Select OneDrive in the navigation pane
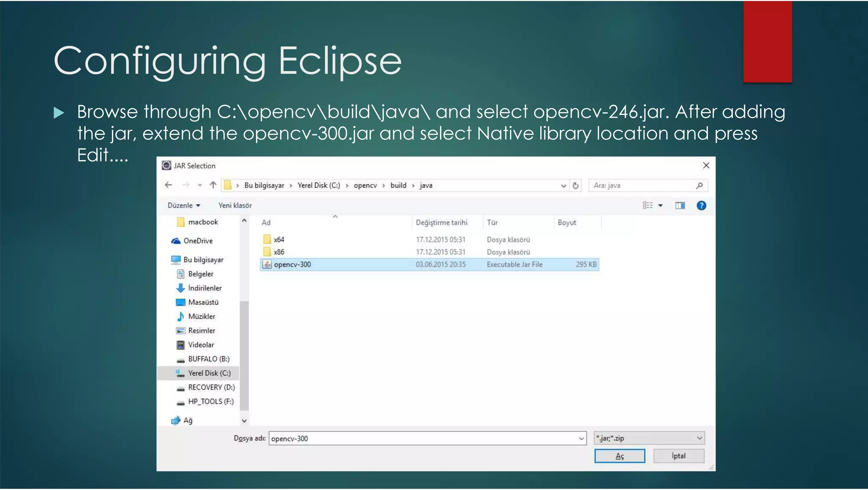Screen dimensions: 868x490 pos(198,241)
